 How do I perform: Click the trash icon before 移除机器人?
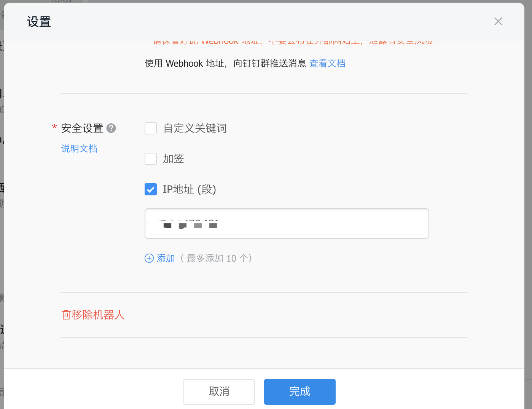[x=66, y=315]
